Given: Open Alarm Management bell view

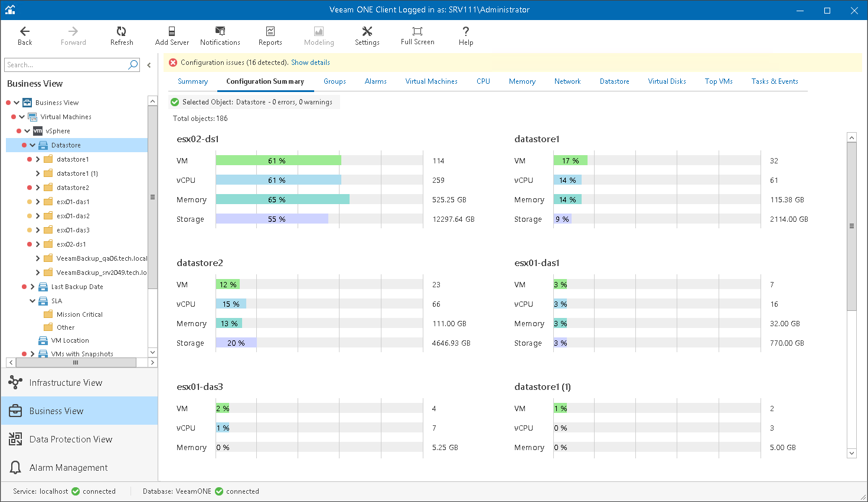Looking at the screenshot, I should (68, 468).
